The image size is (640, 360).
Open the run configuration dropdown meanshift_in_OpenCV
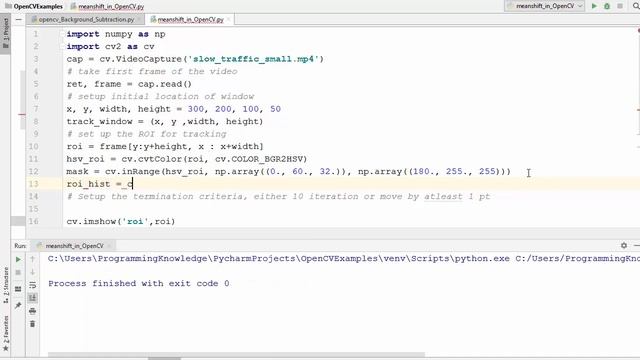[544, 6]
